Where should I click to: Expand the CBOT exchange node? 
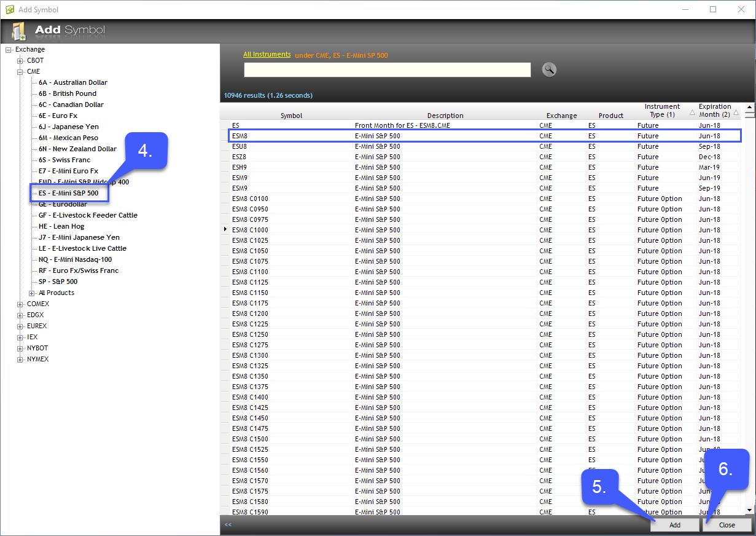20,61
